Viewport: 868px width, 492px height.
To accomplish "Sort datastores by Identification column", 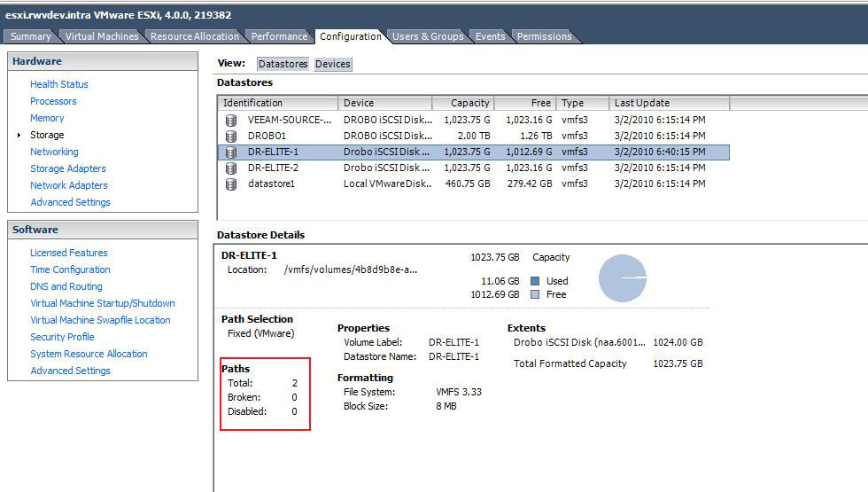I will tap(278, 103).
